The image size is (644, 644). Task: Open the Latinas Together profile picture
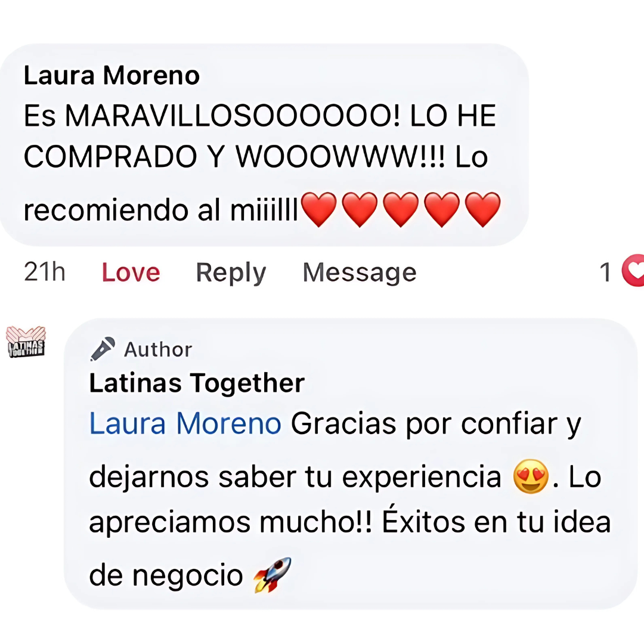[x=26, y=342]
